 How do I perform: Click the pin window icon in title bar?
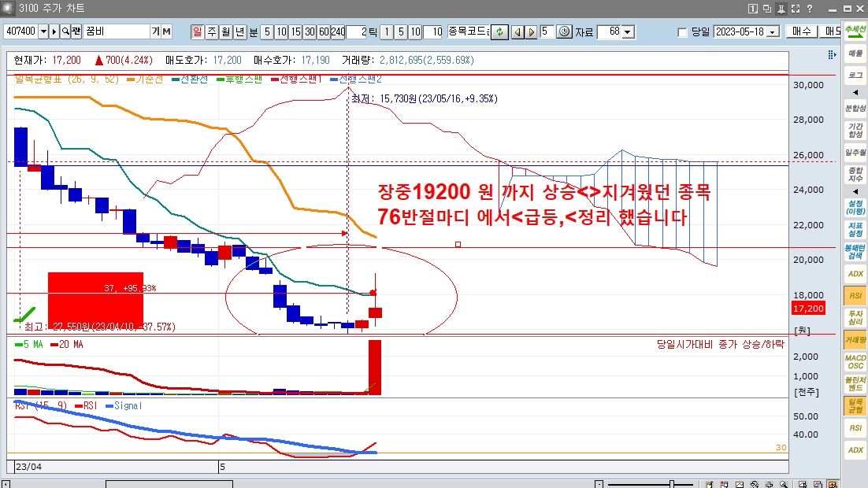[x=781, y=9]
